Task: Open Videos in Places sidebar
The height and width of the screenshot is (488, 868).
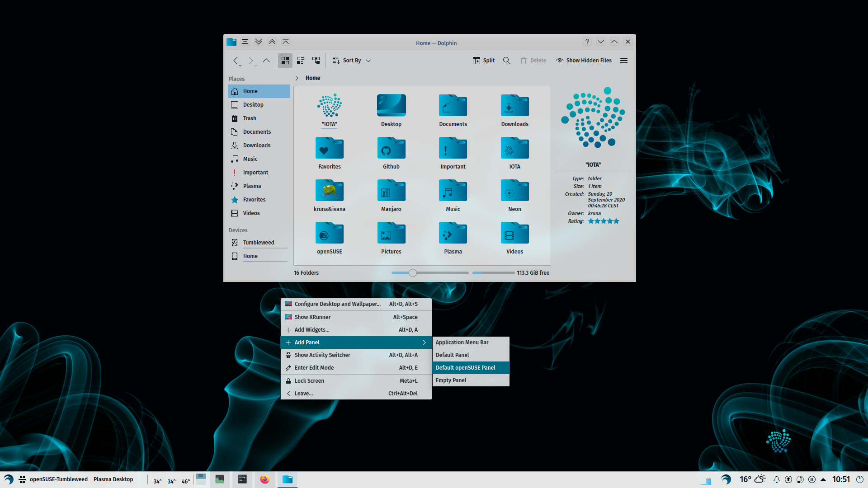Action: point(259,213)
